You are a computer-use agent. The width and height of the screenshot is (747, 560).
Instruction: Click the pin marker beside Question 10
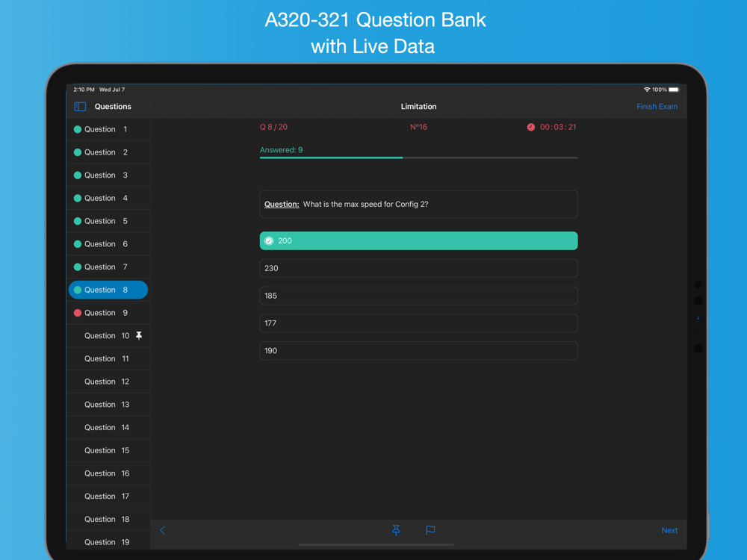tap(139, 336)
